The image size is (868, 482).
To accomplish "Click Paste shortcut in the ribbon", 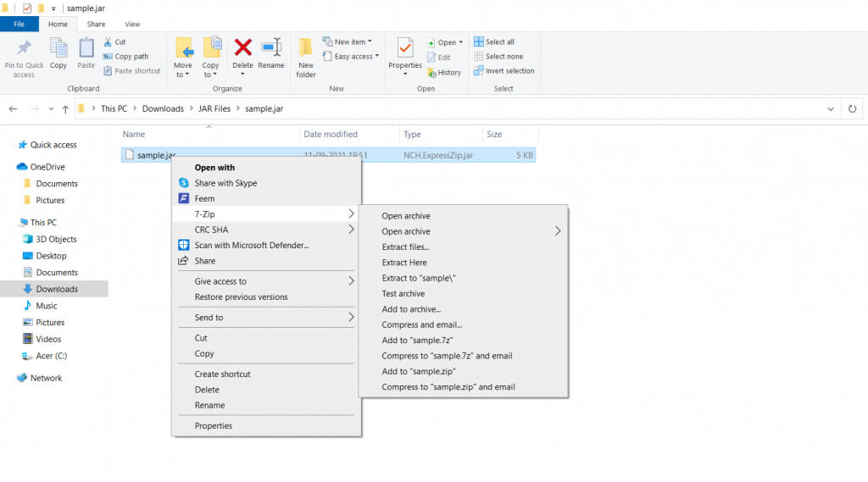I will click(x=131, y=71).
